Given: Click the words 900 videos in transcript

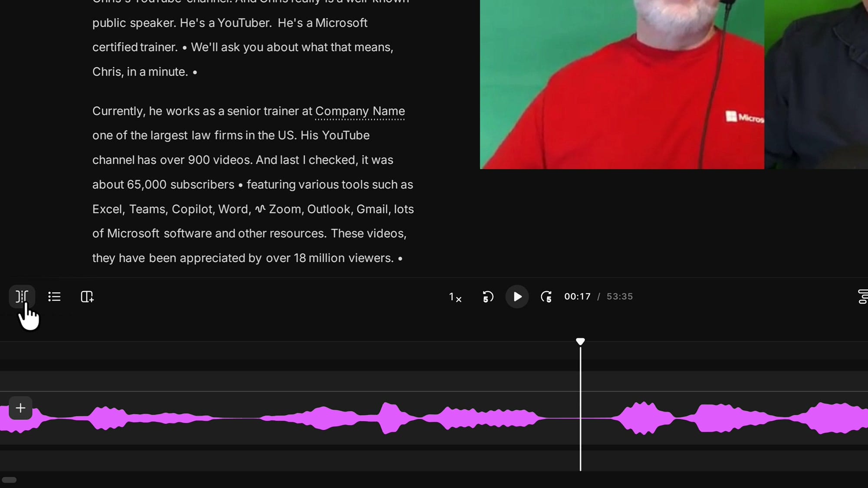Looking at the screenshot, I should coord(220,160).
